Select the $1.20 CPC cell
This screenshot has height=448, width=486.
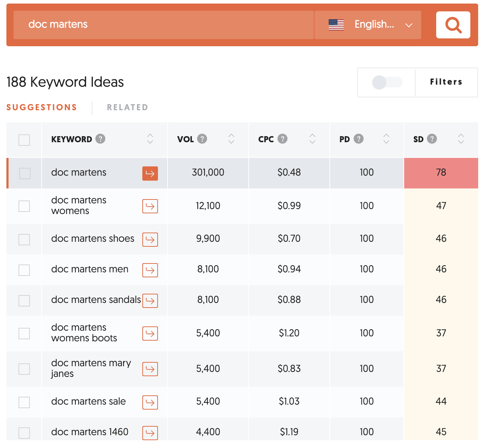point(289,333)
